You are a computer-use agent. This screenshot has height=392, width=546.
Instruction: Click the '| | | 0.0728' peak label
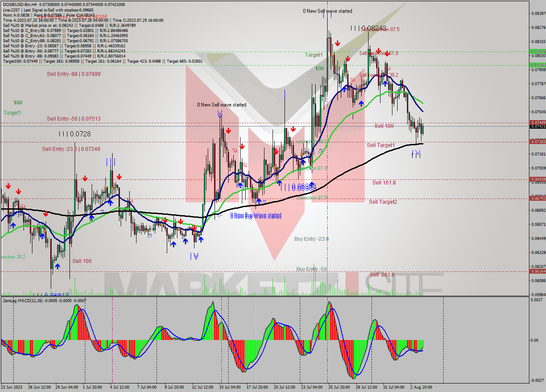click(x=75, y=134)
